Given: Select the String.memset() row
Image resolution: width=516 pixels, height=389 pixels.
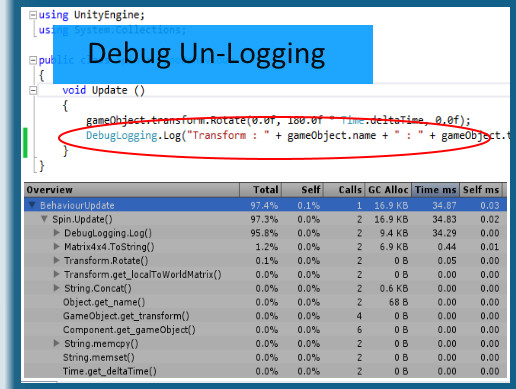Looking at the screenshot, I should (265, 357).
